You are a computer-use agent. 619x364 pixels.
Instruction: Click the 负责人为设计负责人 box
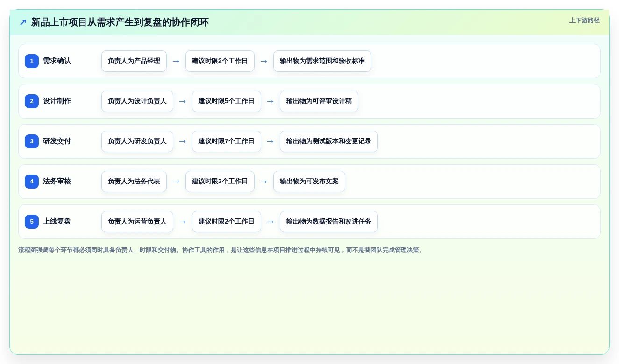137,101
